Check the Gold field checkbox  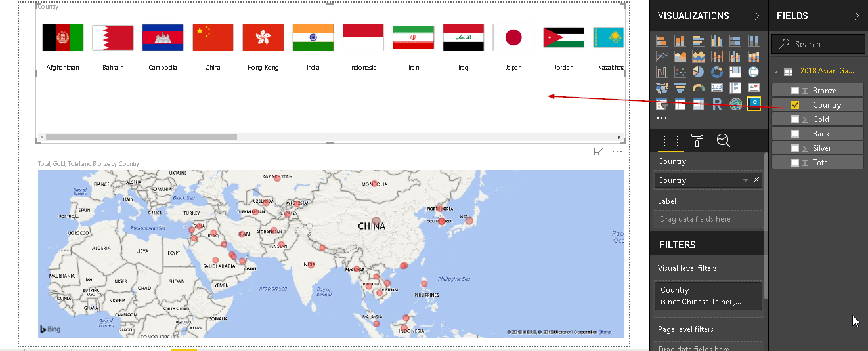tap(795, 119)
